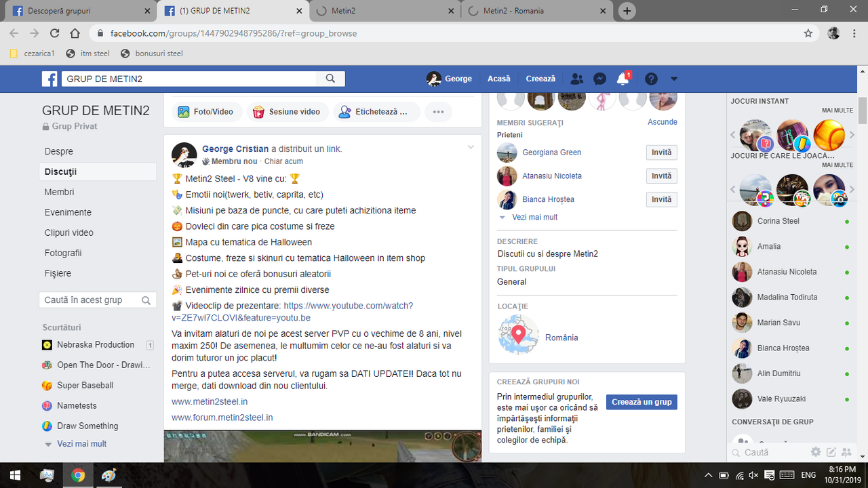Expand shortcuts with Vezi mai mult
This screenshot has width=868, height=488.
click(81, 444)
